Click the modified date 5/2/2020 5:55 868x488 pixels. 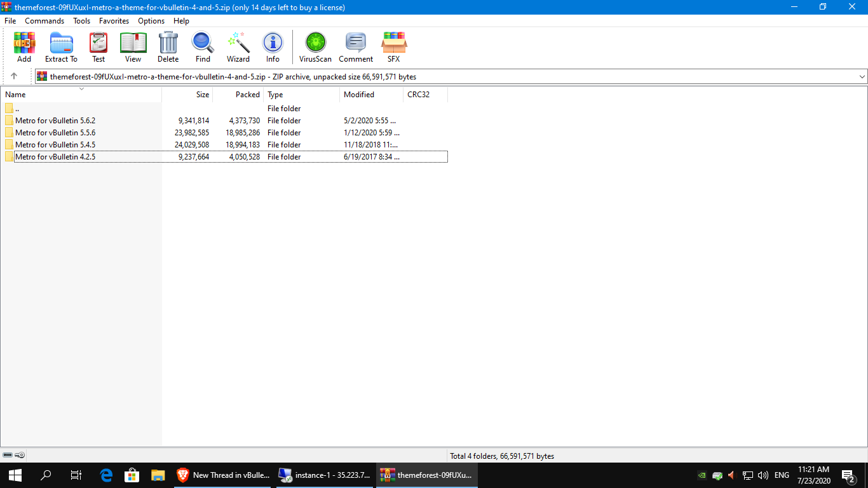click(370, 121)
